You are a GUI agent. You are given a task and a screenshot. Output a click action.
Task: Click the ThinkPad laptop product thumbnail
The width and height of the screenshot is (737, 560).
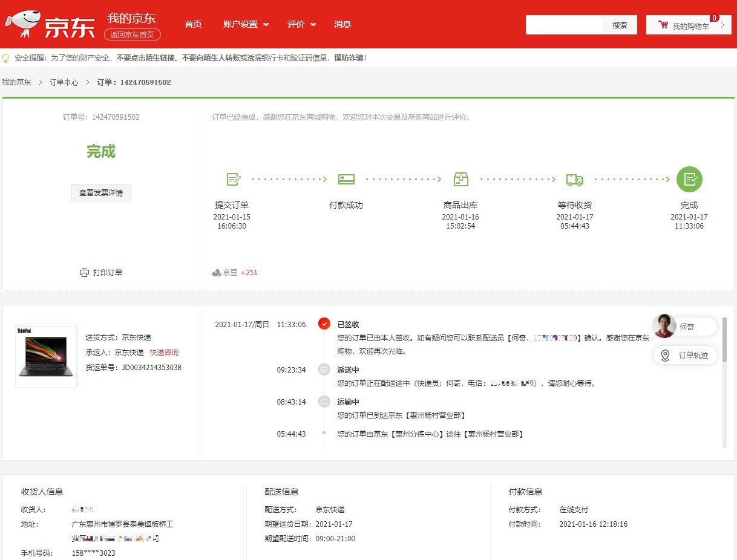[x=47, y=356]
